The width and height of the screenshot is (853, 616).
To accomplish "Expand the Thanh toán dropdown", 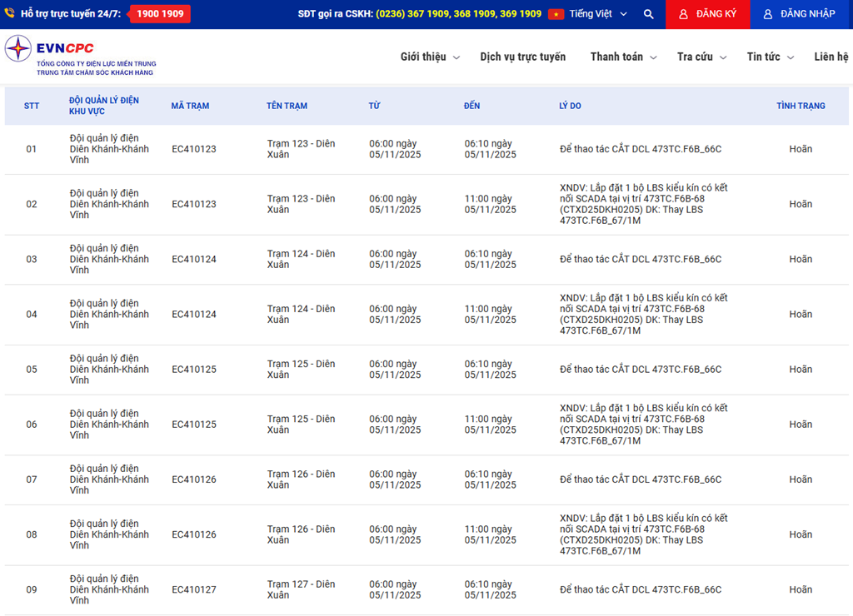I will point(623,57).
